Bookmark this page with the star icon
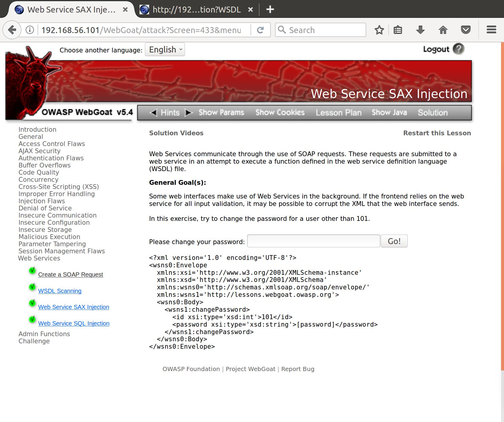The width and height of the screenshot is (504, 422). (379, 30)
